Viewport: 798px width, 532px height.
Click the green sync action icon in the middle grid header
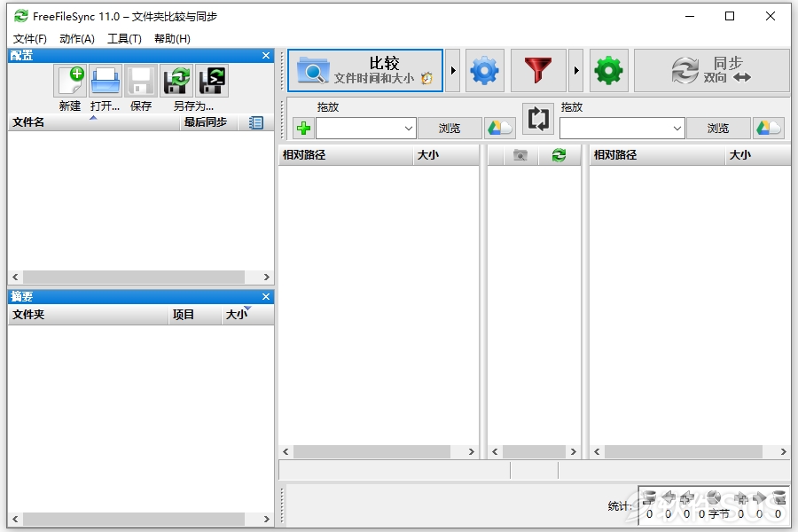pos(559,155)
